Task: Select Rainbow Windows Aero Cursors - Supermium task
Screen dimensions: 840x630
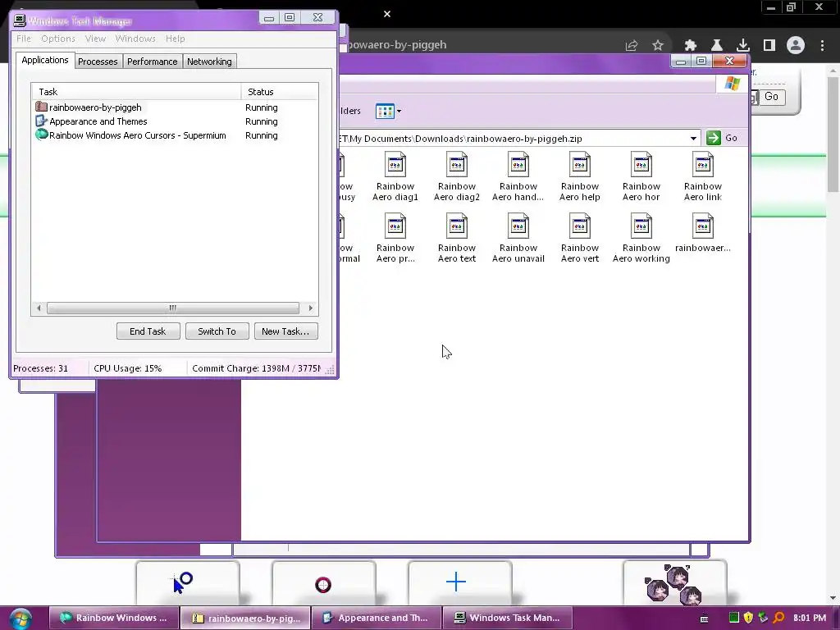Action: 175,135
